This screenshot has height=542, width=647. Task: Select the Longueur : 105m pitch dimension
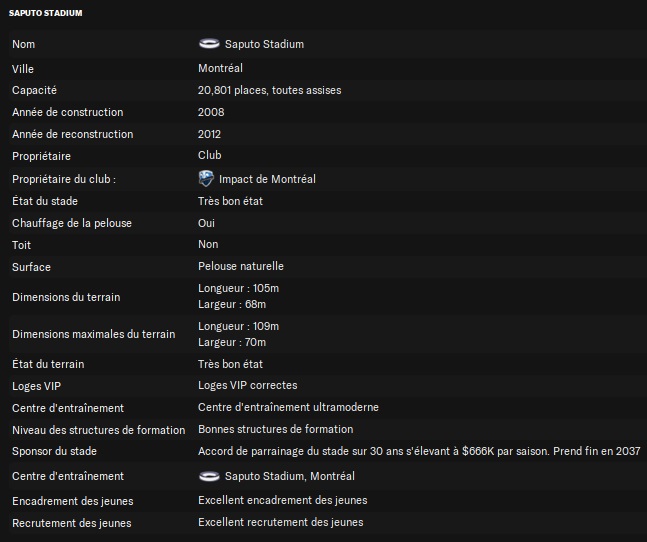point(238,288)
